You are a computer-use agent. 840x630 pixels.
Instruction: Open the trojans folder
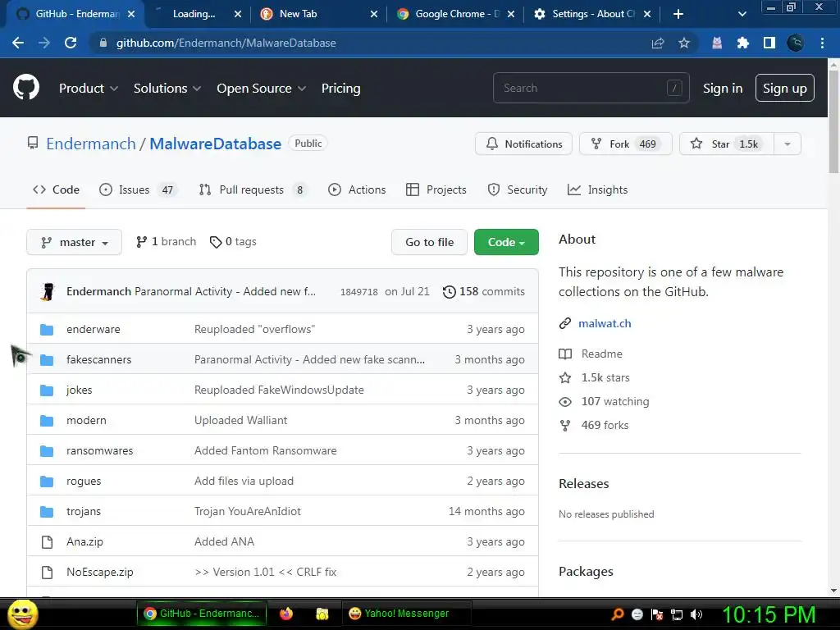(x=84, y=512)
